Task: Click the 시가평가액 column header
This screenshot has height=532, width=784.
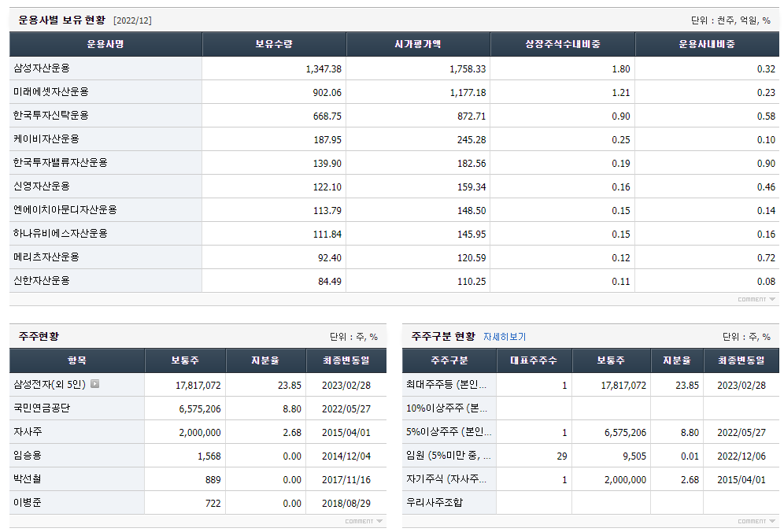Action: pos(418,44)
